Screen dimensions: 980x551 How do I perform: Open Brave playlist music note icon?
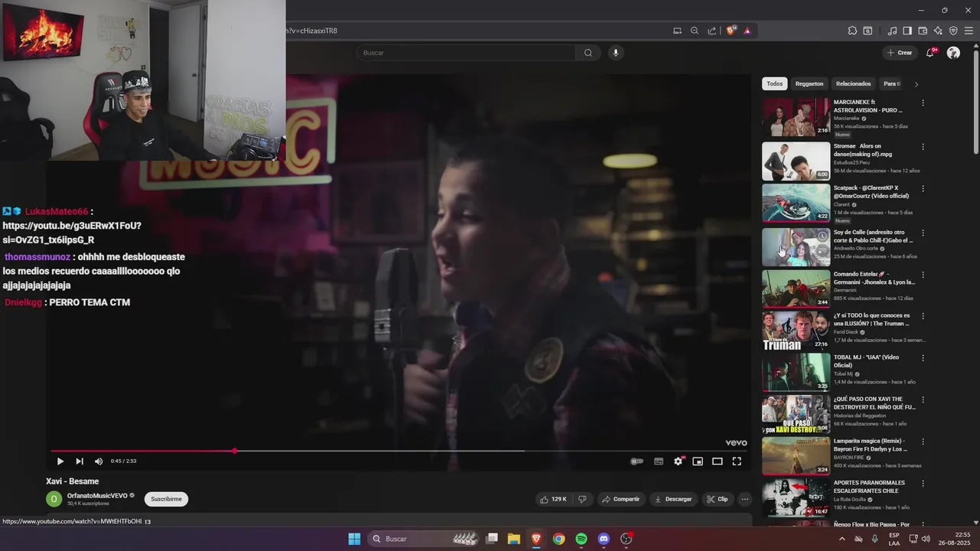pos(892,31)
